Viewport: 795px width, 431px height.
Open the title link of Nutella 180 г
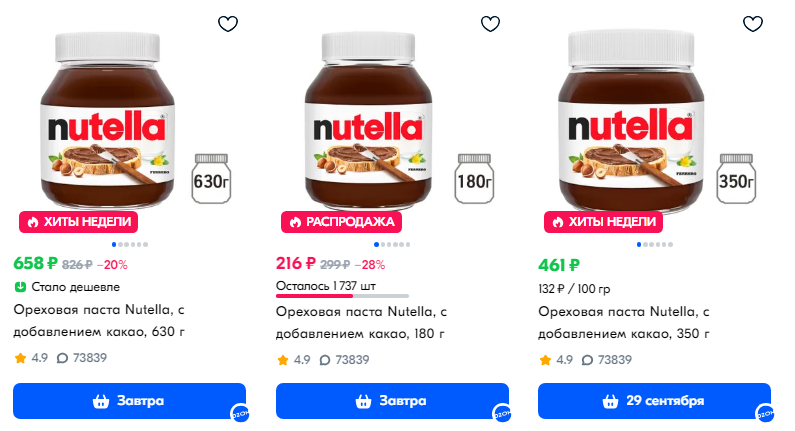[x=362, y=321]
